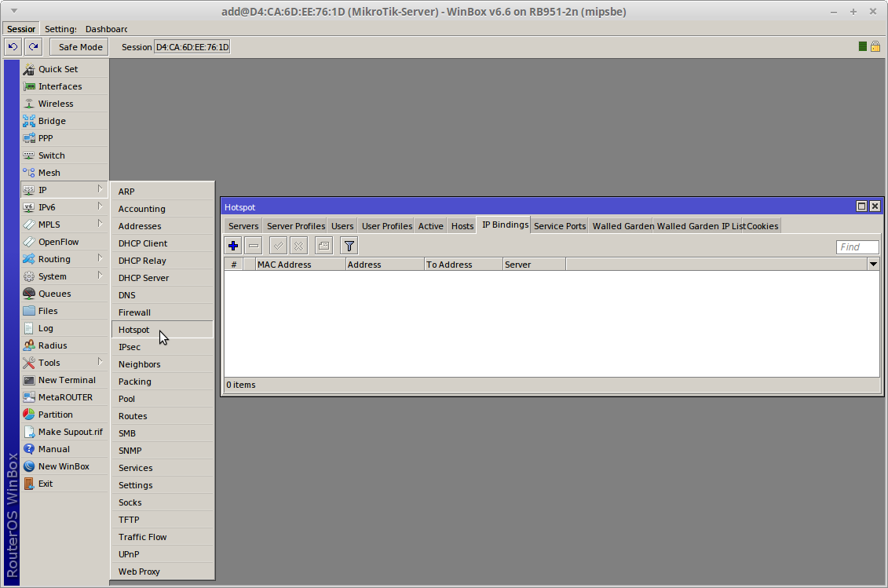Click the Undo arrow icon
The image size is (888, 588).
[13, 47]
